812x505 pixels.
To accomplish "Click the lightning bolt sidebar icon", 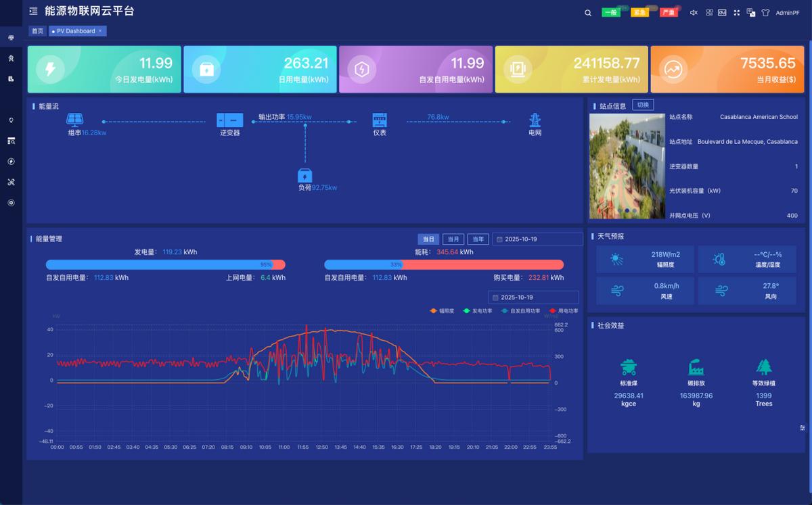I will coord(11,162).
